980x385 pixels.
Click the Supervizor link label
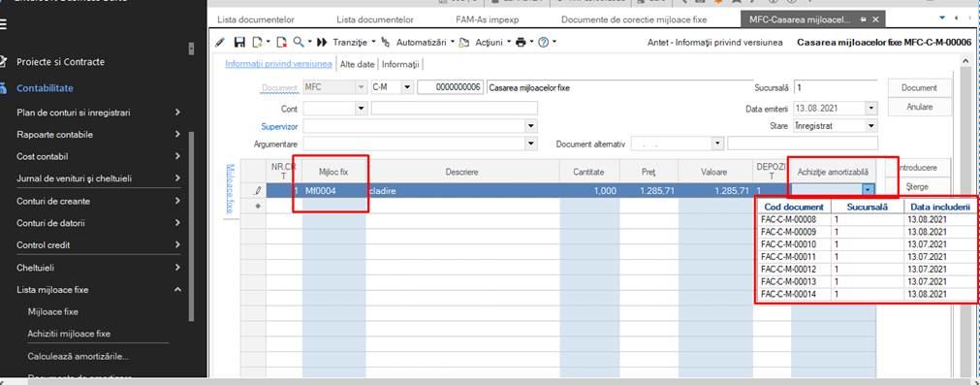(x=279, y=126)
